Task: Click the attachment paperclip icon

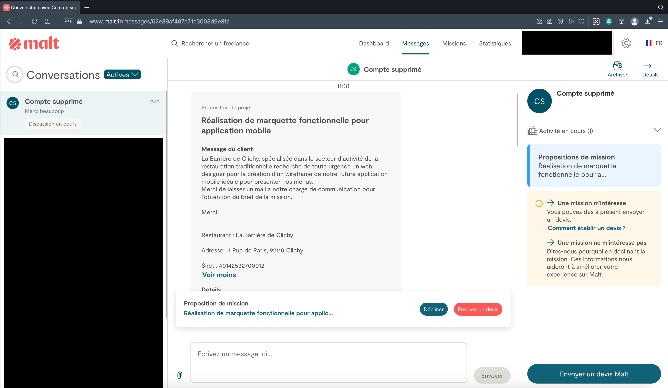Action: pyautogui.click(x=179, y=375)
